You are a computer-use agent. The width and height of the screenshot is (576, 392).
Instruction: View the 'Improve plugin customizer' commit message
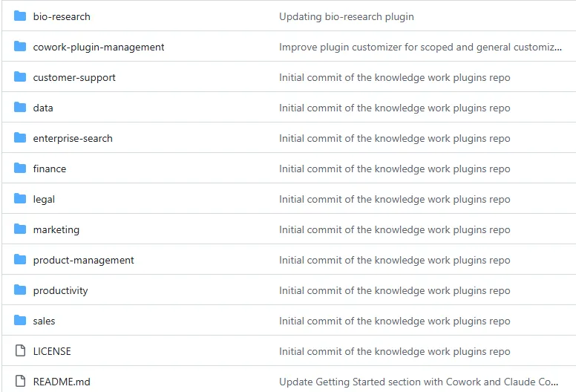(419, 47)
